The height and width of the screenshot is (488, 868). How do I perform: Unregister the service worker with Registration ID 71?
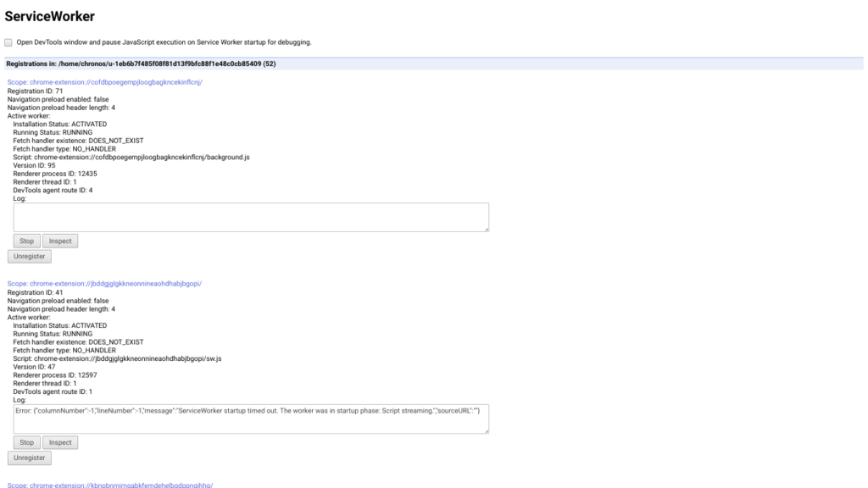[x=30, y=257]
